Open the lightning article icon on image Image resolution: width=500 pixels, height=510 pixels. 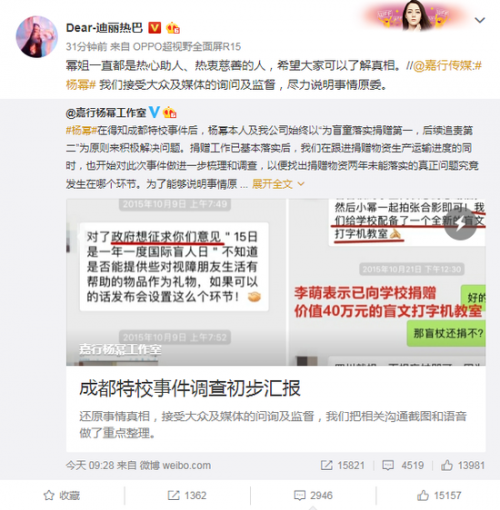point(460,224)
